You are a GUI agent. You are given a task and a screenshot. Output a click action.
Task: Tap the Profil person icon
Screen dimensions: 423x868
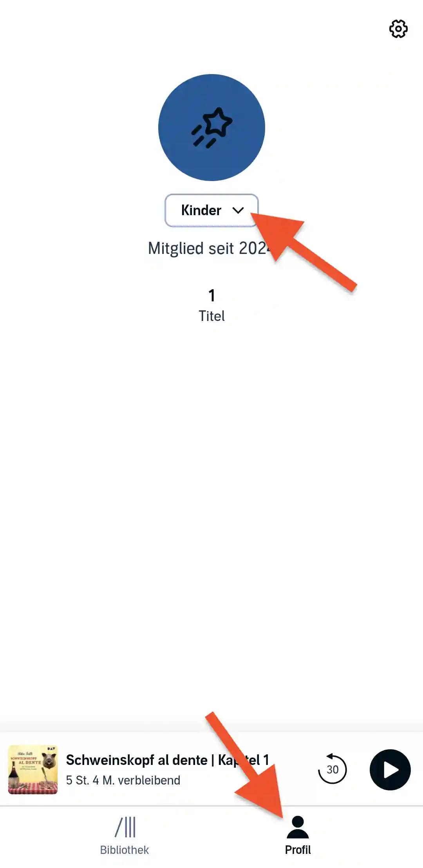point(298,827)
